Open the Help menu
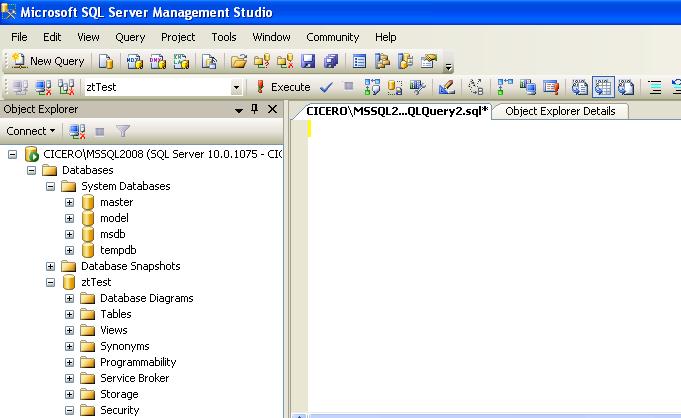The image size is (681, 418). (386, 37)
